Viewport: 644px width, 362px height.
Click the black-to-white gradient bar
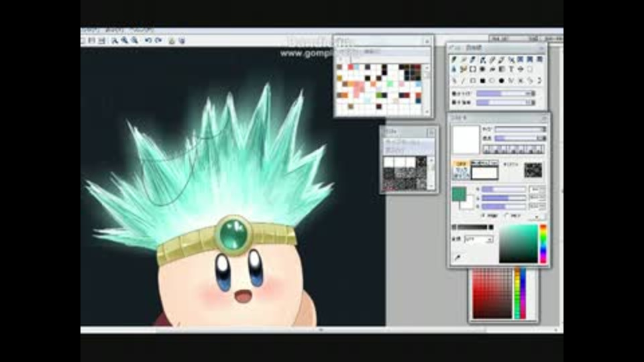pos(472,227)
